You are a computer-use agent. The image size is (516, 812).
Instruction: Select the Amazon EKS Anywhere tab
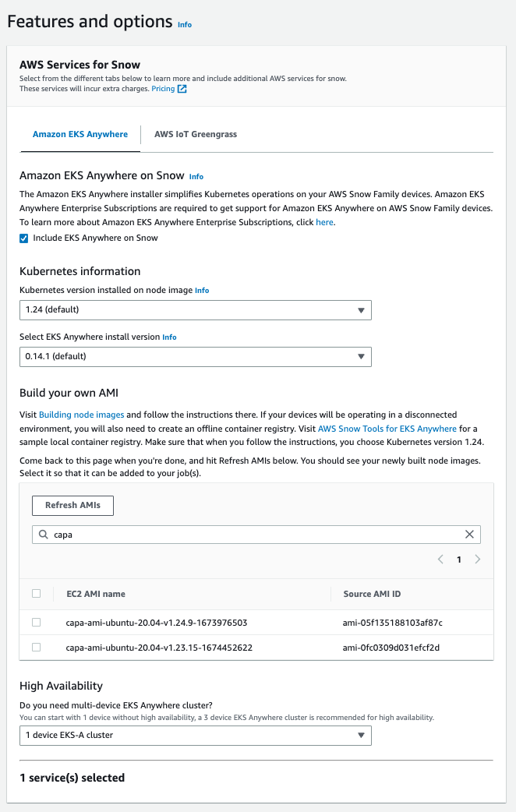[80, 134]
